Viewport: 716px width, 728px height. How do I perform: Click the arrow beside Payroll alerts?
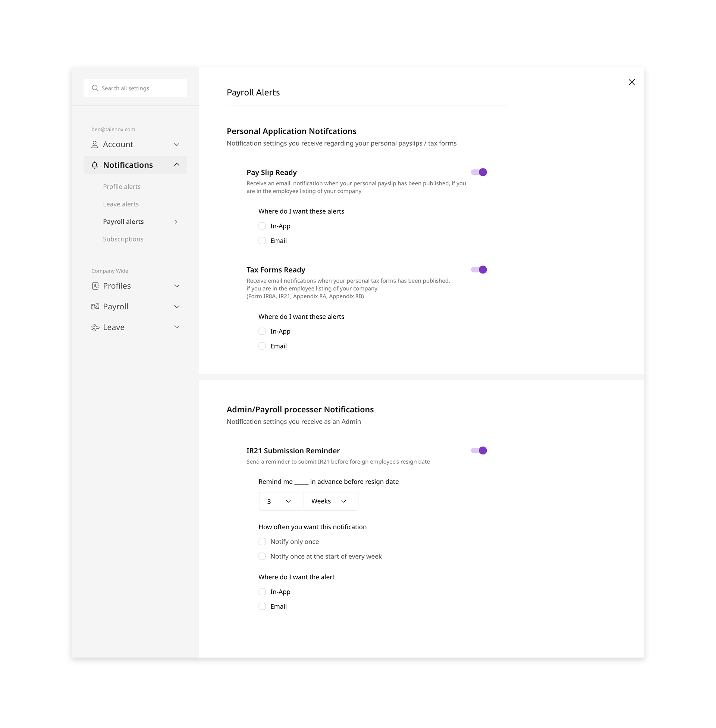176,222
